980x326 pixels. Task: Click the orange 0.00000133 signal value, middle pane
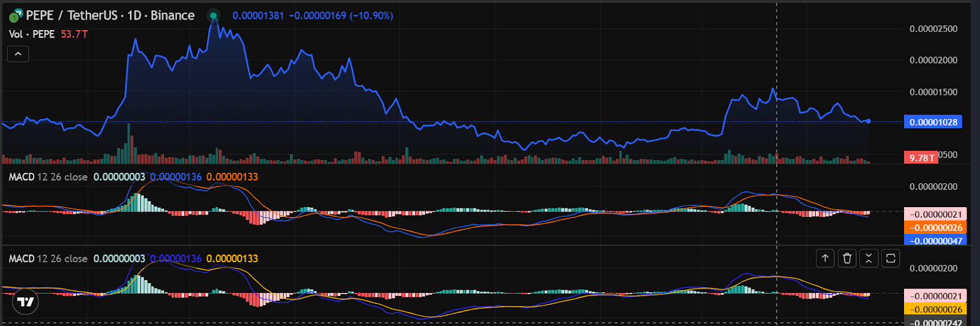(232, 176)
